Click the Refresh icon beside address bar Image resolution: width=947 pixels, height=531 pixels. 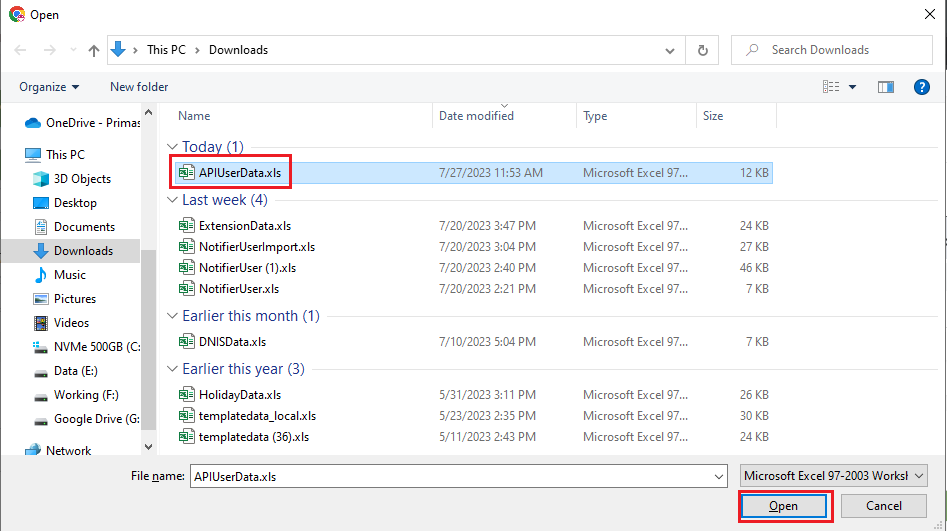click(703, 50)
